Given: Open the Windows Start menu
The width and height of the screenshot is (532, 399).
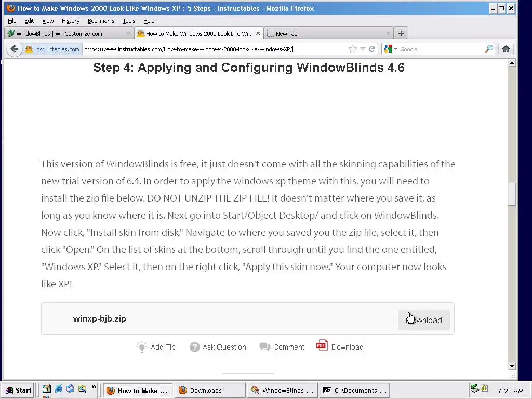Looking at the screenshot, I should (x=18, y=390).
